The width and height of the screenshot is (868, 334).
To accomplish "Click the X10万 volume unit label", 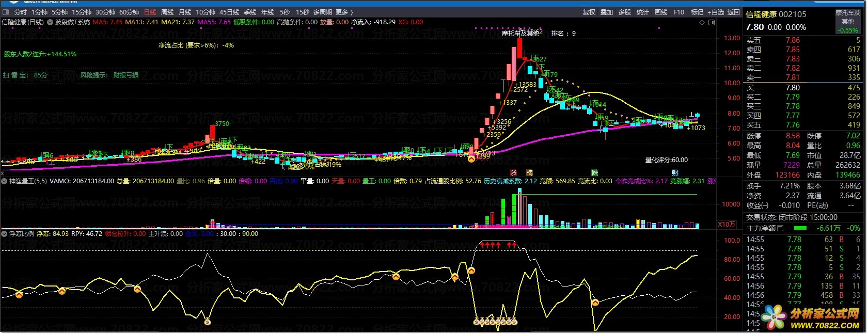I will (x=727, y=224).
